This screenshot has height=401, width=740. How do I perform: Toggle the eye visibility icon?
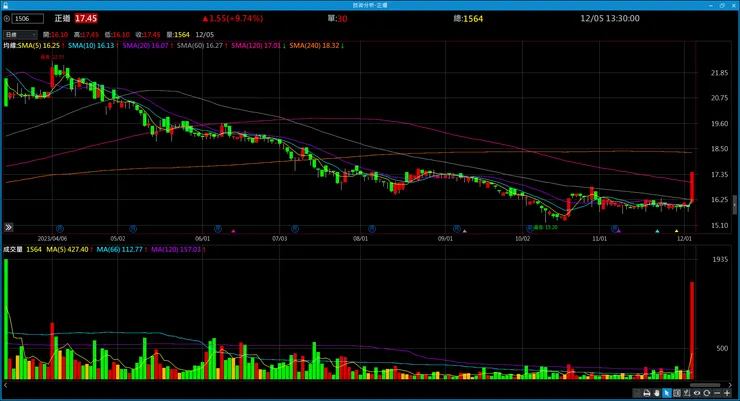click(697, 393)
